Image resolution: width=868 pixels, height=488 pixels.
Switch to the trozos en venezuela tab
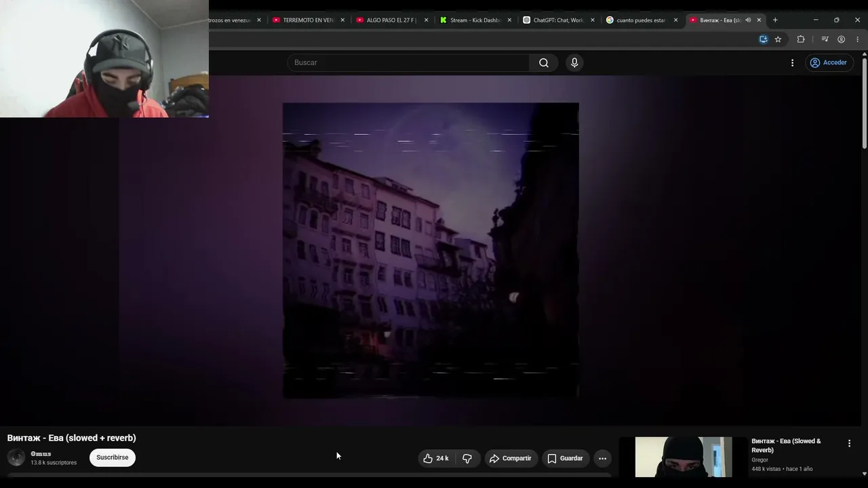231,20
